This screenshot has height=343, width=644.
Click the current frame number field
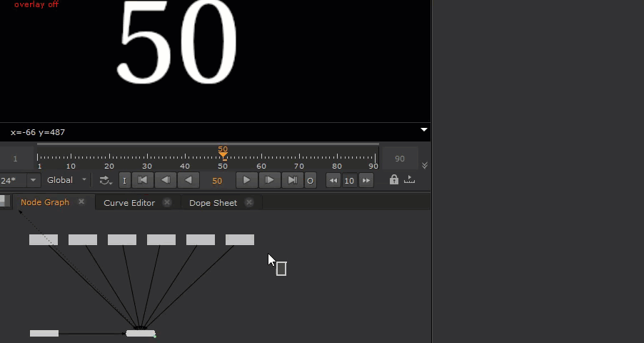pos(217,181)
